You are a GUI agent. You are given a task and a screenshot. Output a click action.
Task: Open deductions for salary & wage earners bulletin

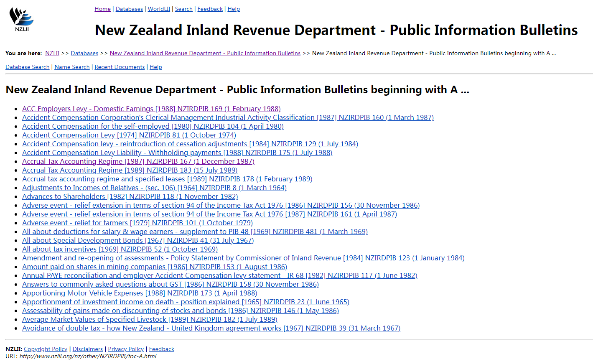(195, 232)
